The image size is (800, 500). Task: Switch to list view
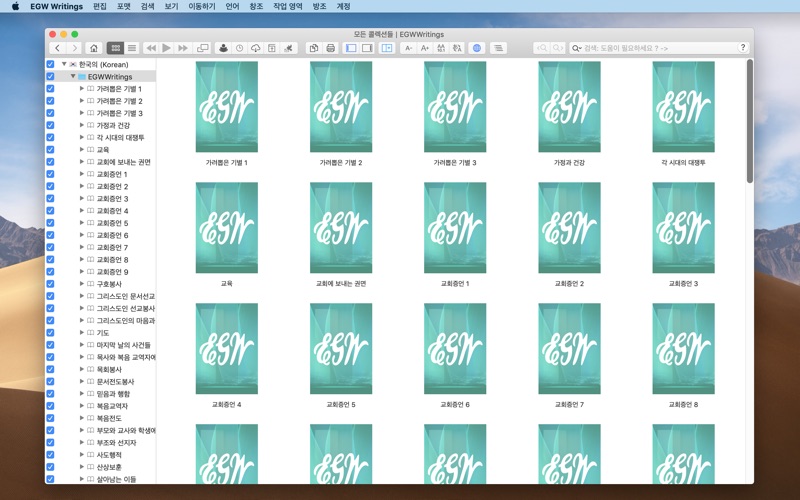(132, 48)
